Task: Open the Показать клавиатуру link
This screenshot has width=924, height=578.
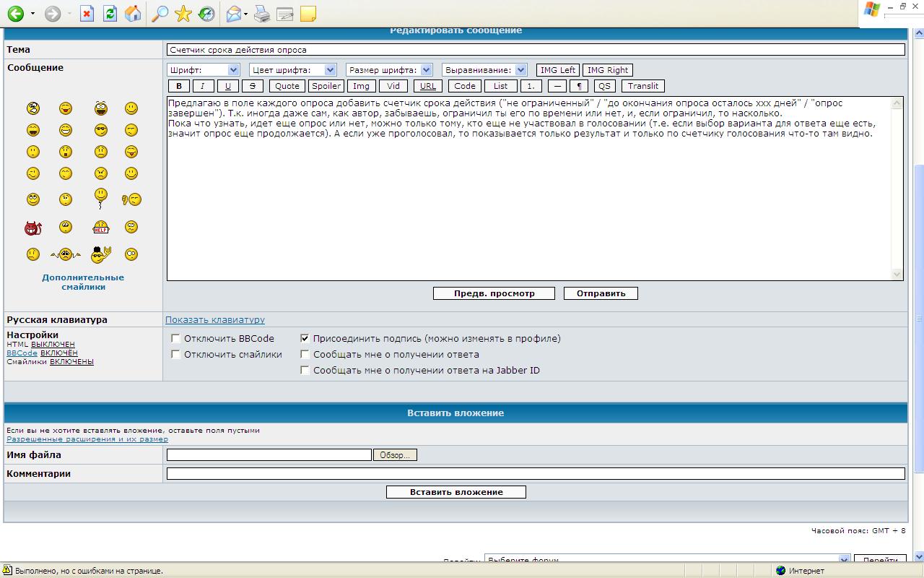Action: click(x=215, y=319)
